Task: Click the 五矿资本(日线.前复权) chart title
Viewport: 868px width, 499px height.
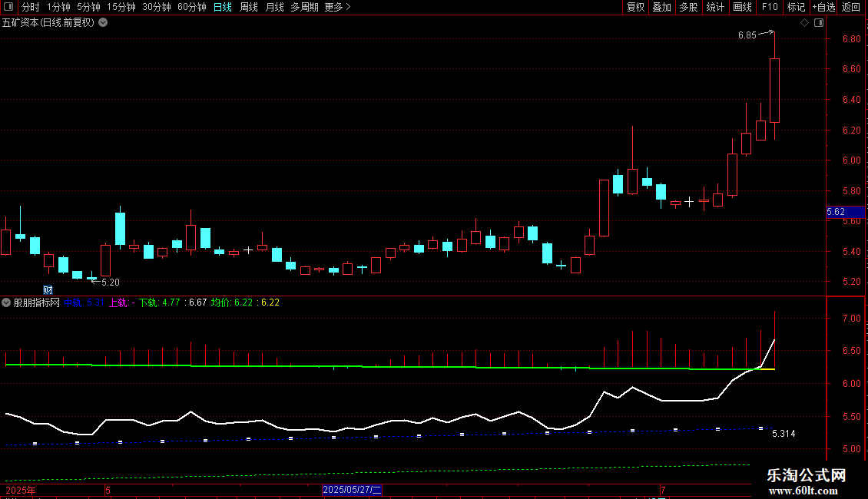Action: 48,23
